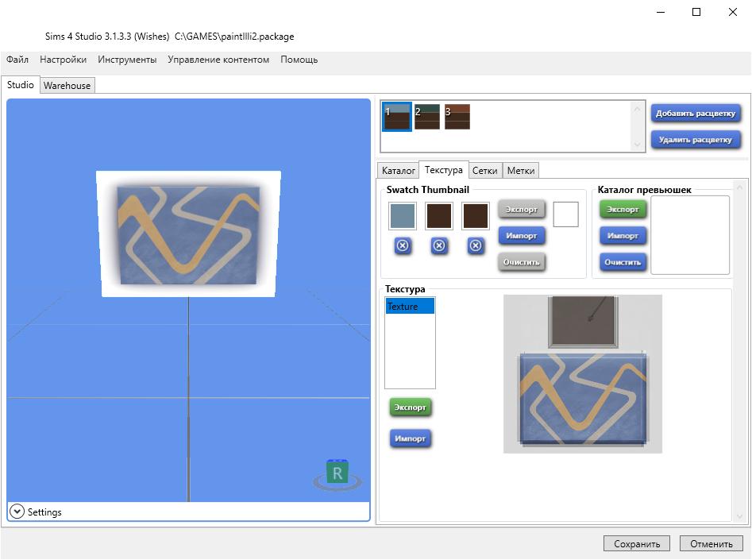The width and height of the screenshot is (752, 560).
Task: Clear the first swatch thumbnail with X icon
Action: 403,246
